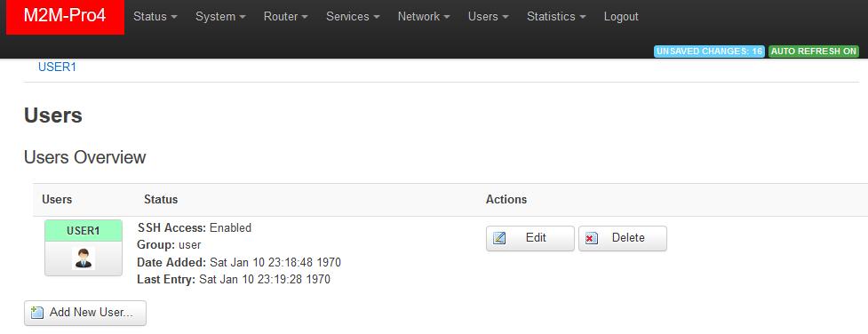The width and height of the screenshot is (868, 334).
Task: Click Edit button for USER1
Action: (530, 238)
